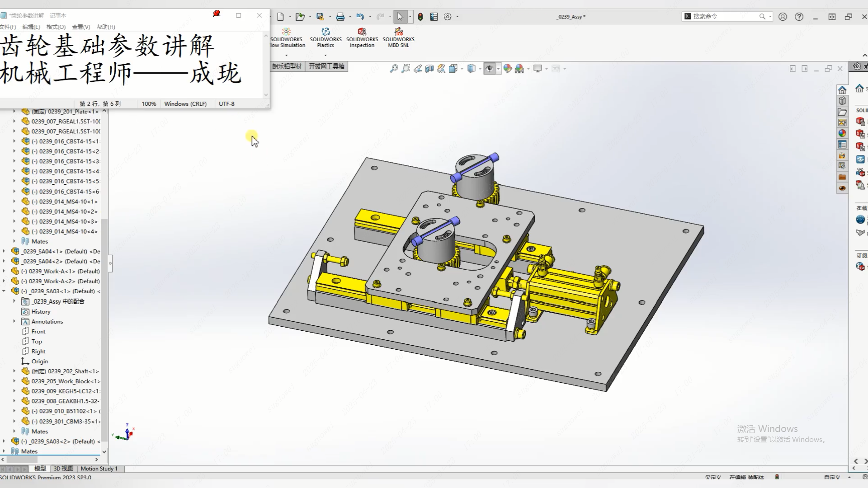Open Options gear dropdown arrow
This screenshot has width=868, height=488.
457,17
